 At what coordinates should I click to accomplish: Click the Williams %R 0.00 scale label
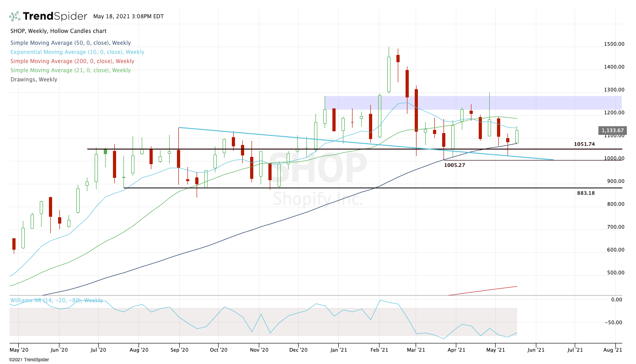click(617, 300)
